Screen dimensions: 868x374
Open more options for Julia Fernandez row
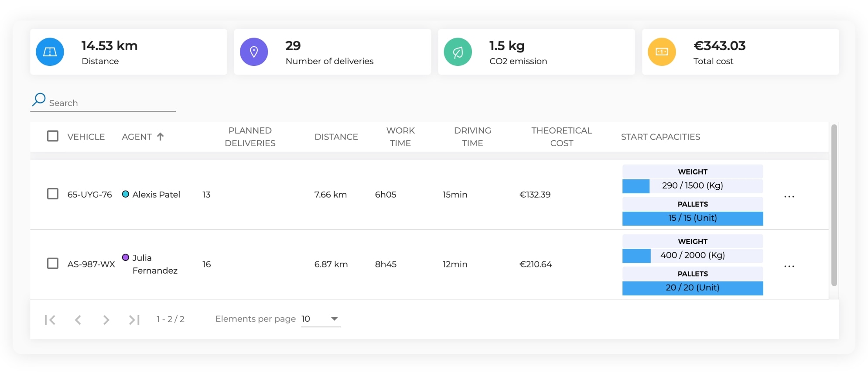tap(789, 266)
